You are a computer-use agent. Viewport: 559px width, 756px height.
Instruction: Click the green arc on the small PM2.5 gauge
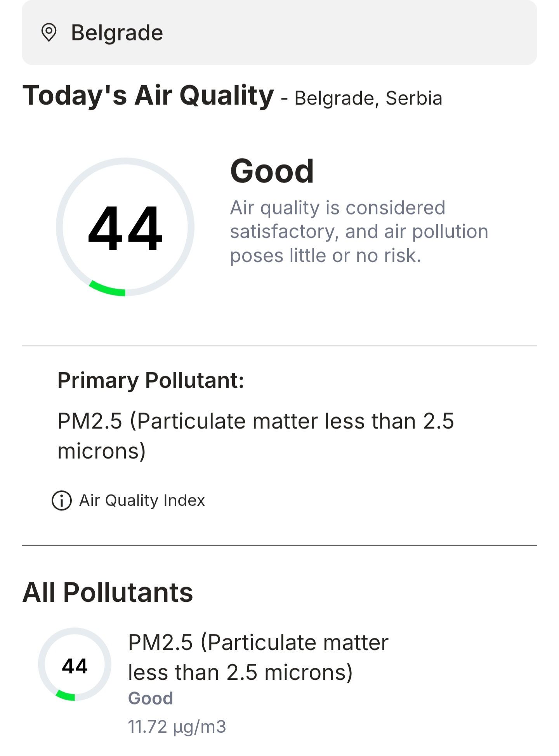[x=65, y=695]
